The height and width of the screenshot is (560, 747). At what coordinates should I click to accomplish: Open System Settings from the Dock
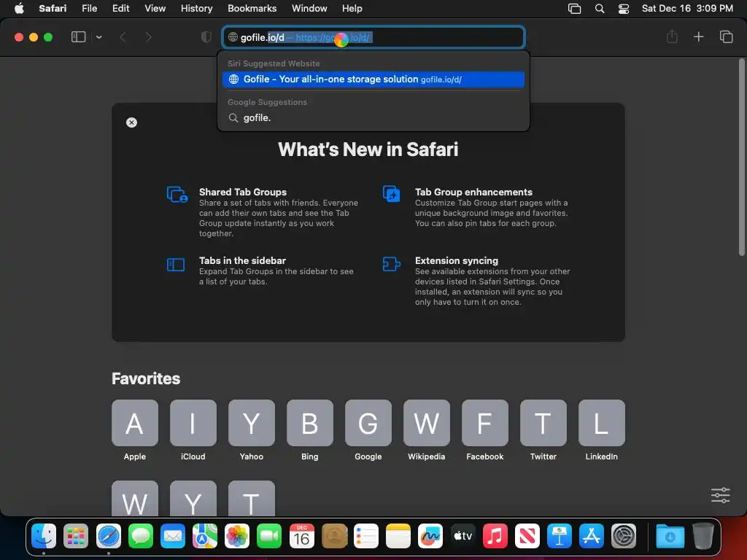click(624, 536)
